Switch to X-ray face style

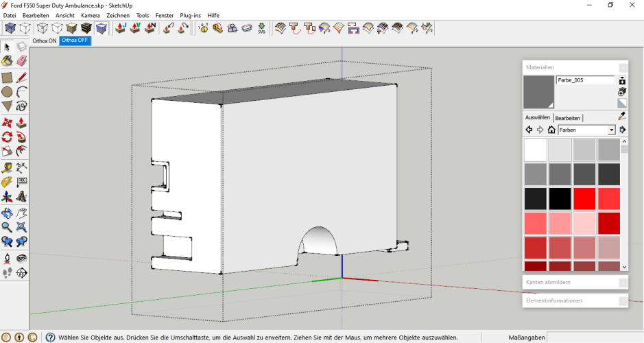[x=10, y=28]
